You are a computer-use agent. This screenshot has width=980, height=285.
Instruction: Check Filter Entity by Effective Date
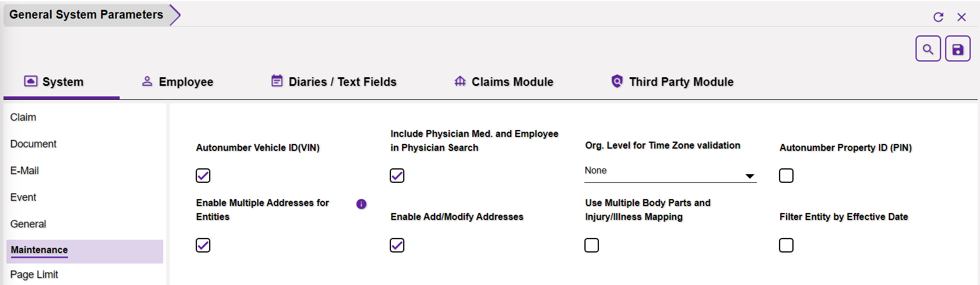(786, 246)
